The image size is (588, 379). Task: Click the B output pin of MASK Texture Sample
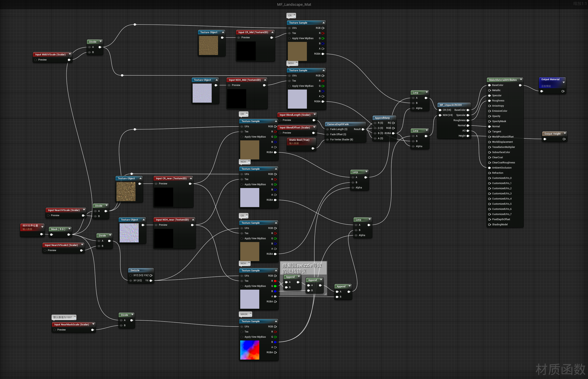(275, 342)
